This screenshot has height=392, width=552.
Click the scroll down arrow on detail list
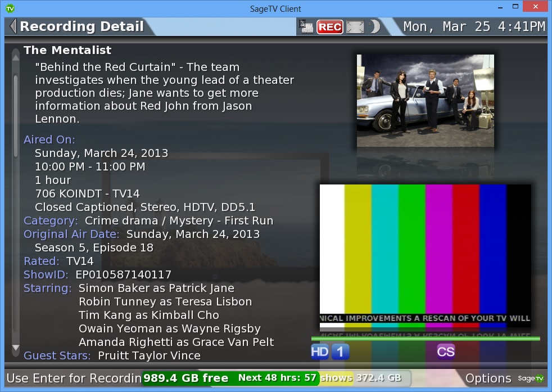pos(16,348)
